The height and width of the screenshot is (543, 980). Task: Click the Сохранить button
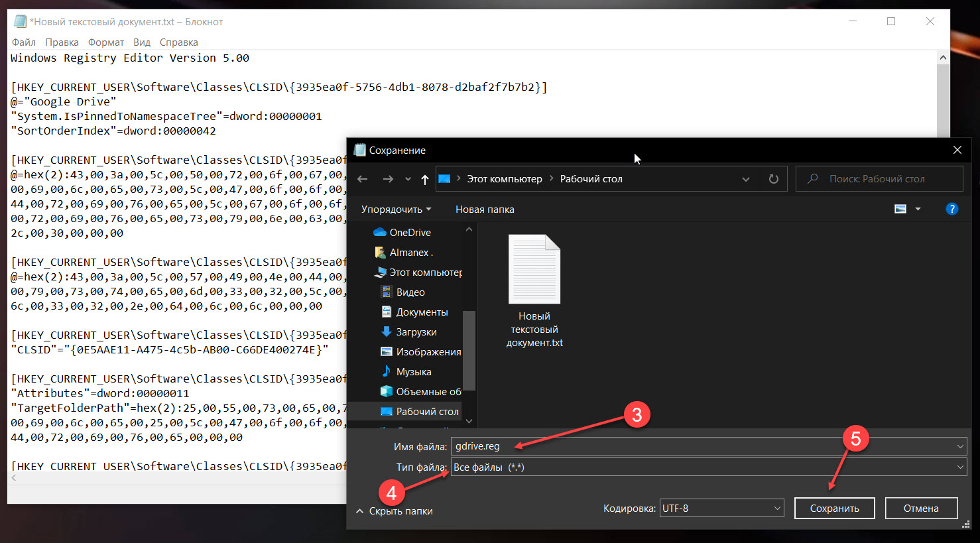tap(835, 509)
